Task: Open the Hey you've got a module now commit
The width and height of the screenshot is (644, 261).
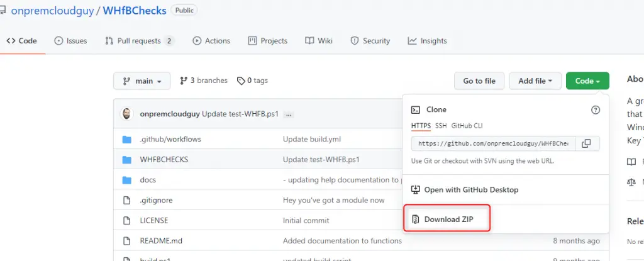Action: point(333,200)
